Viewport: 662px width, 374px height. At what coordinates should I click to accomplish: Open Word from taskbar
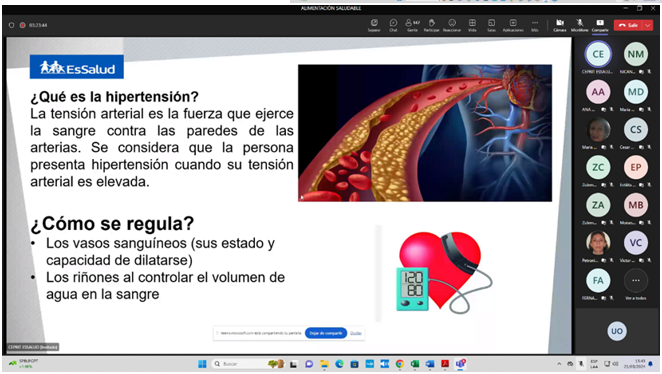(x=430, y=364)
